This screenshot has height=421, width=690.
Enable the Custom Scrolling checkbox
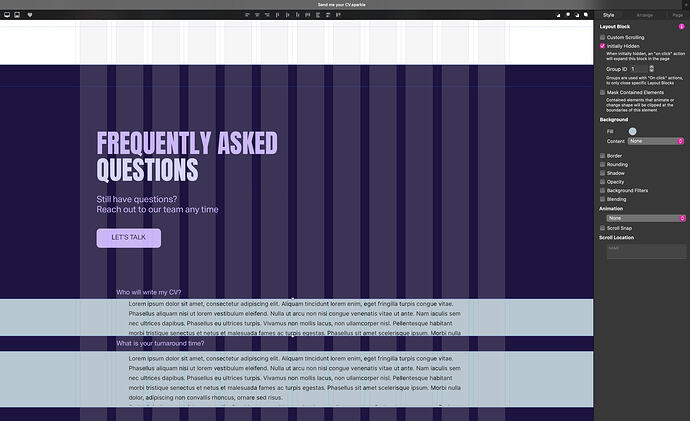tap(602, 37)
